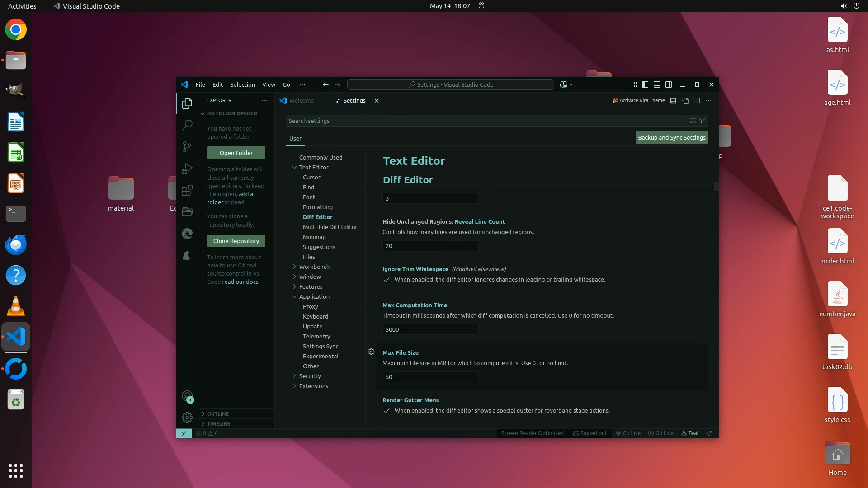Viewport: 868px width, 488px height.
Task: Switch to the Welcome tab
Action: 301,100
